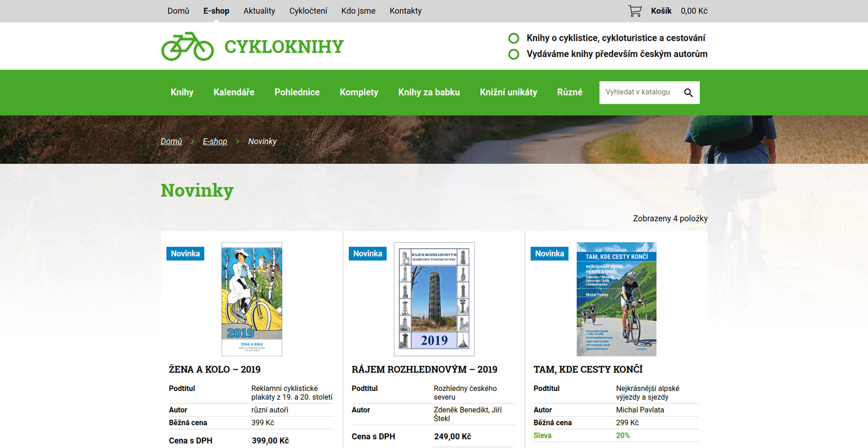The width and height of the screenshot is (868, 448).
Task: Click Tam, kde cesty končí book cover
Action: click(x=616, y=299)
